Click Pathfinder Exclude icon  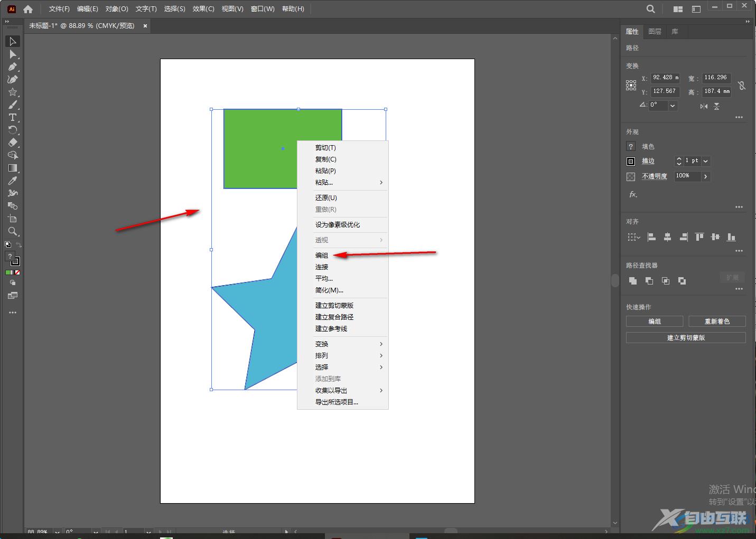[682, 281]
